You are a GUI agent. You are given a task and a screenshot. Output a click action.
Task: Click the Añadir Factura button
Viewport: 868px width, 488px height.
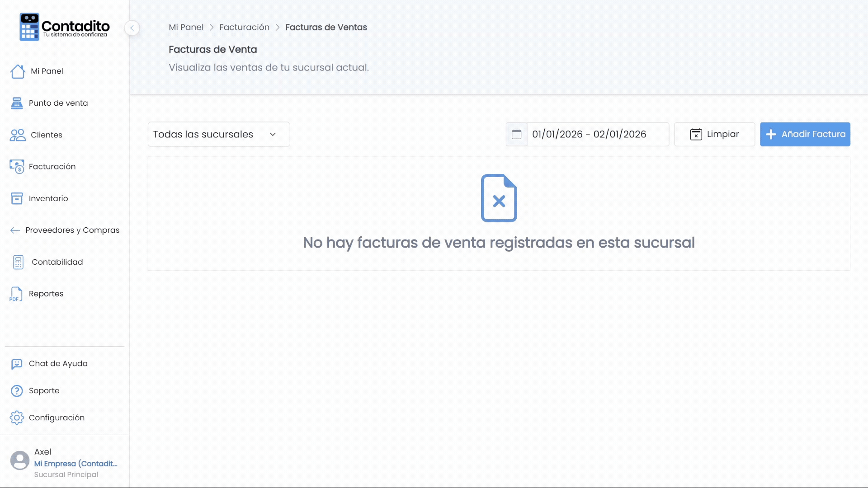[805, 134]
